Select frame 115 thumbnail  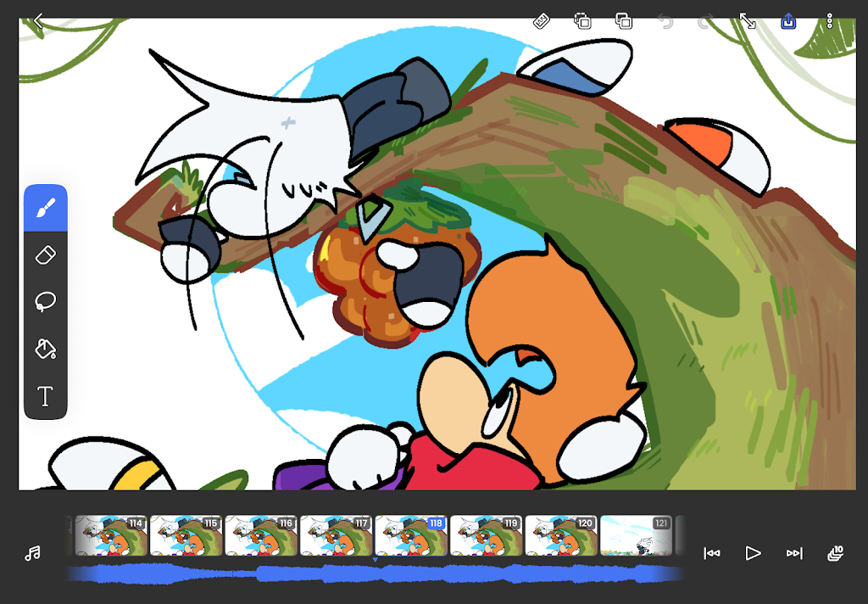186,535
